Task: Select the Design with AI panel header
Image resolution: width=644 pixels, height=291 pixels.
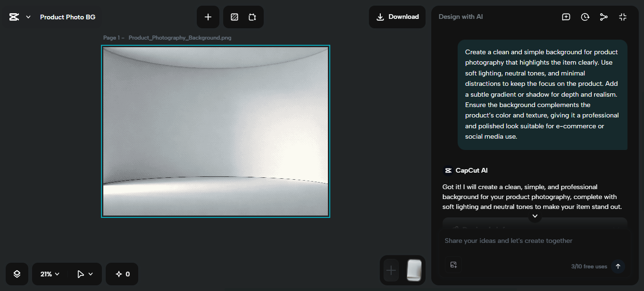Action: (460, 16)
